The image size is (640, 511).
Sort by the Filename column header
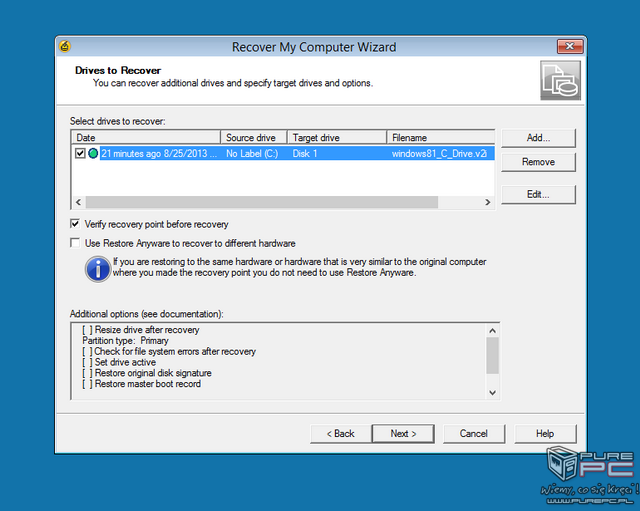441,138
